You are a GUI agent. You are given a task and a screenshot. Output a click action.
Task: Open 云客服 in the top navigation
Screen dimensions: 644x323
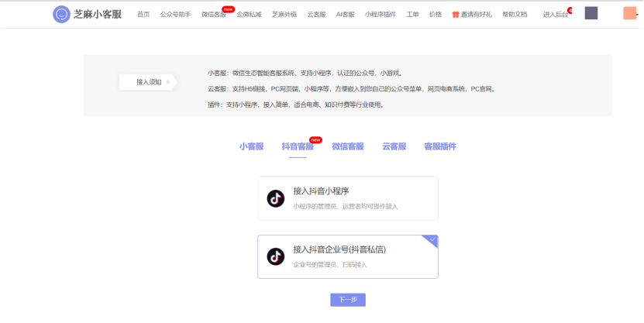[316, 15]
